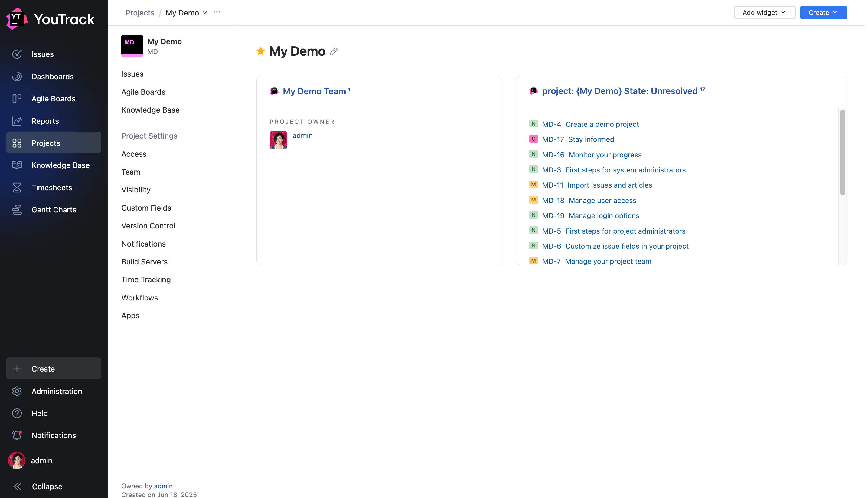Open the blue Create dropdown button
Image resolution: width=868 pixels, height=498 pixels.
(x=823, y=13)
